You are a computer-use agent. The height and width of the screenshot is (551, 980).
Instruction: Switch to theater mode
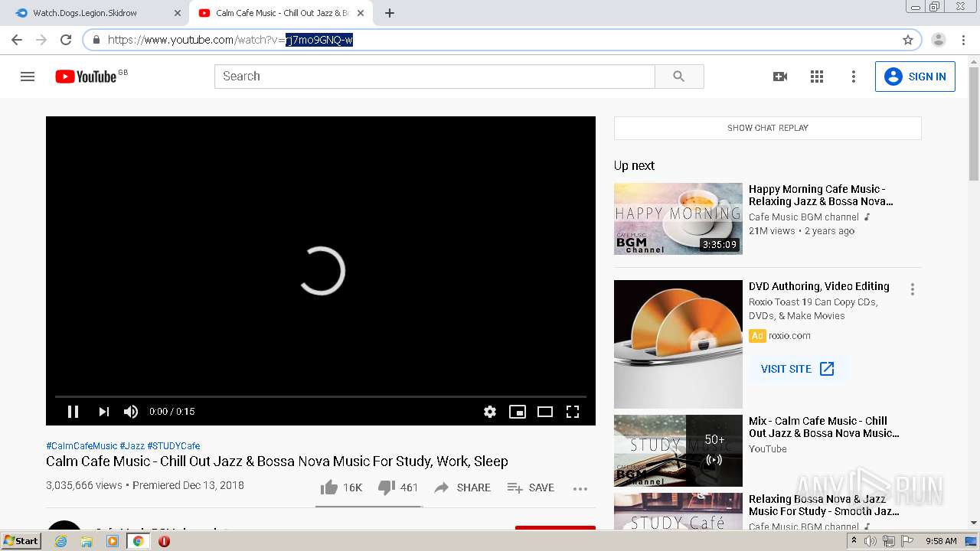tap(545, 412)
